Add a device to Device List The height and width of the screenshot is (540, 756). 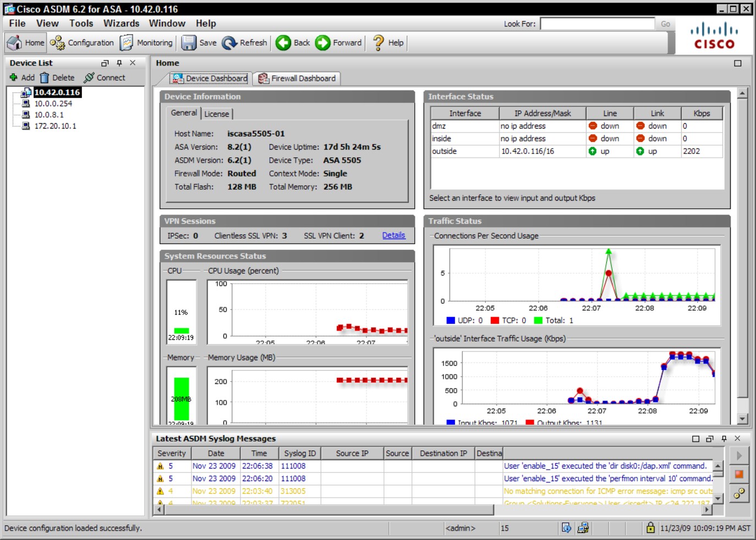coord(22,78)
